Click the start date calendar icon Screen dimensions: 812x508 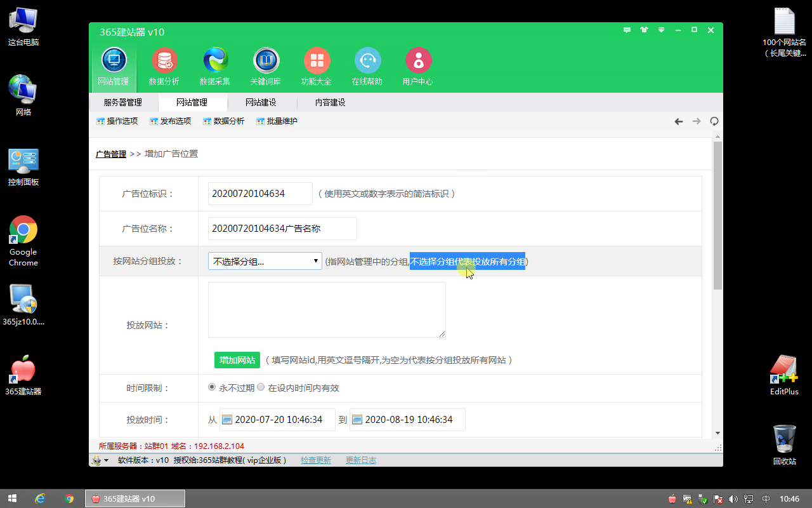click(x=227, y=420)
